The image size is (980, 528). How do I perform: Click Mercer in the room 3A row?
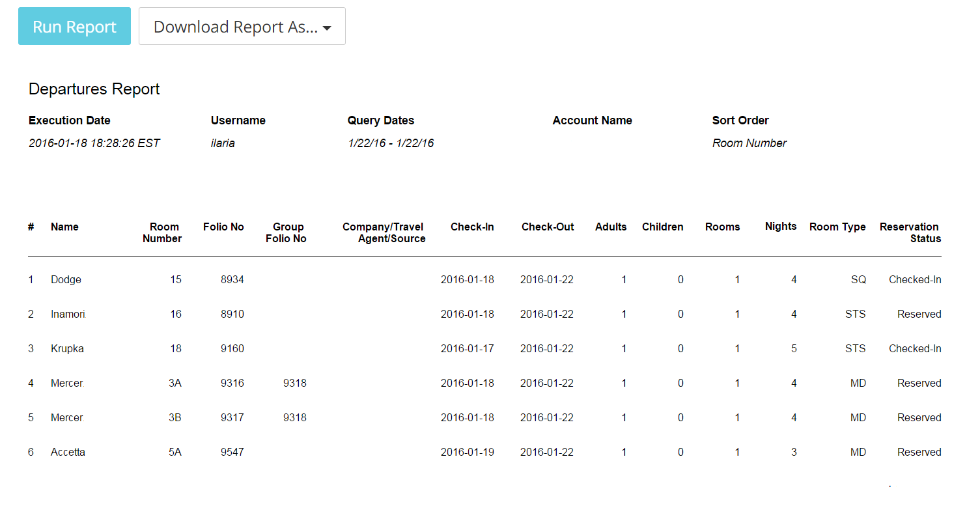point(67,383)
